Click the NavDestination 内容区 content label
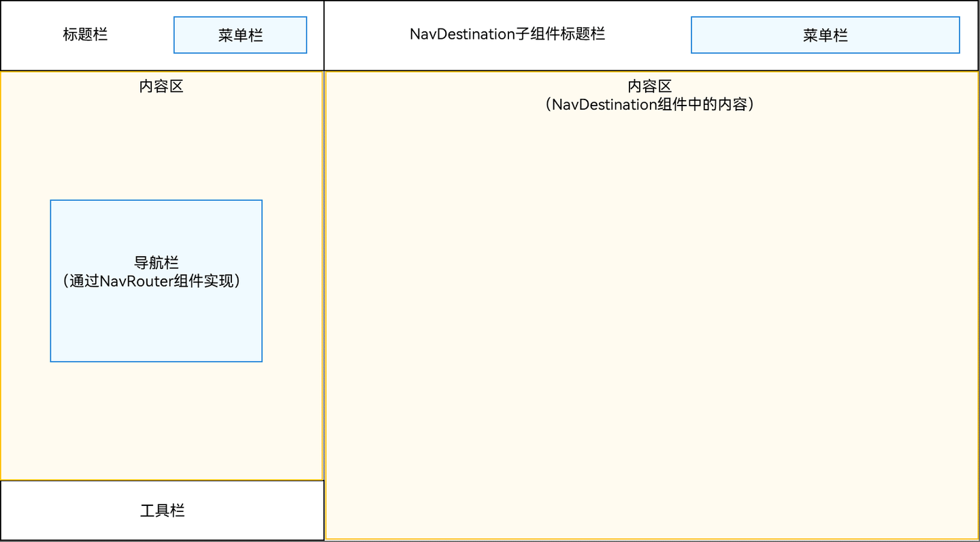The image size is (980, 542). (649, 95)
